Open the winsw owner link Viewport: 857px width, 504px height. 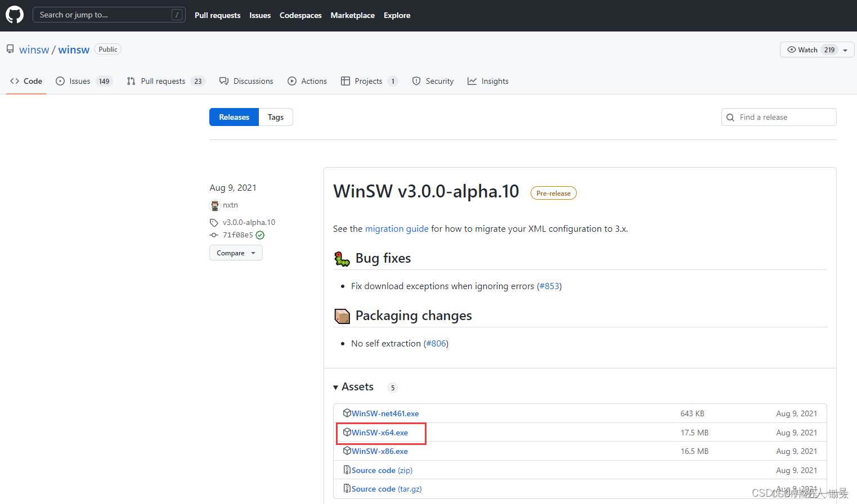(x=34, y=49)
